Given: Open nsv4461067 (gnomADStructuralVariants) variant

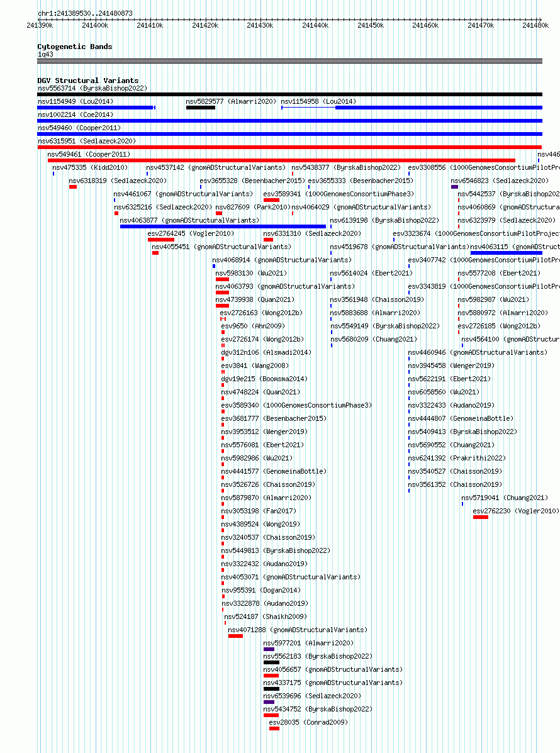Looking at the screenshot, I should [183, 194].
